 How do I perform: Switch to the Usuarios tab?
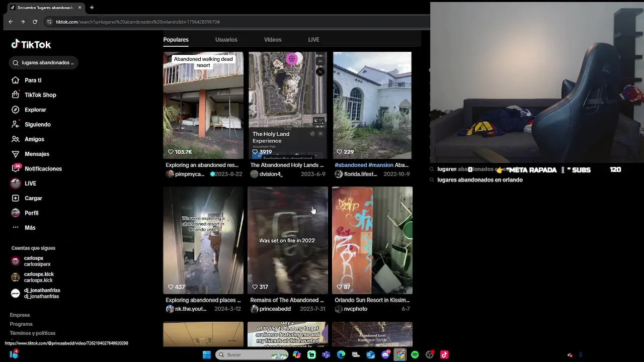(x=226, y=40)
